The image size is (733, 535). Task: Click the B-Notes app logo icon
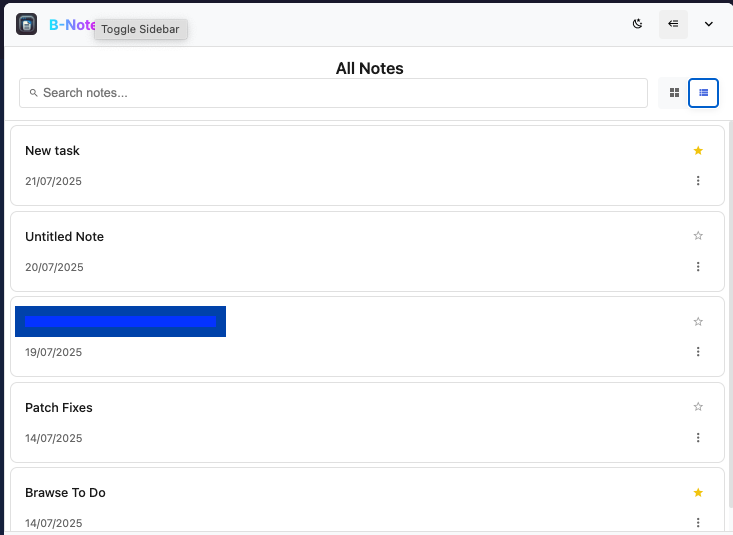27,24
